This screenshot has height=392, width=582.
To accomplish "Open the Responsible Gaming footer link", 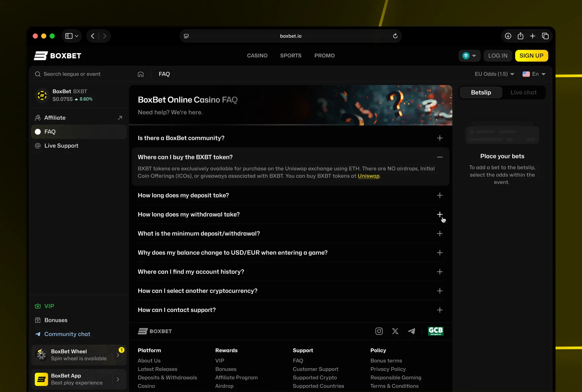I will coord(396,377).
